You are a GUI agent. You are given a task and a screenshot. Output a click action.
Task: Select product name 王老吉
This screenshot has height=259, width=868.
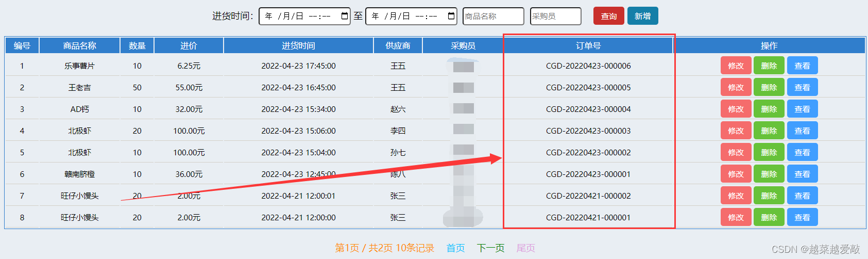[79, 87]
